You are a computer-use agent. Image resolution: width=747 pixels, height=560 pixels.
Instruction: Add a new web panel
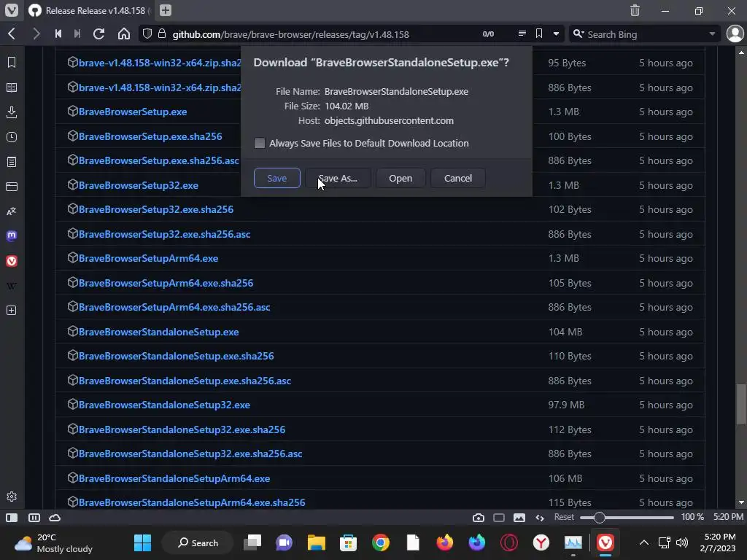tap(12, 311)
